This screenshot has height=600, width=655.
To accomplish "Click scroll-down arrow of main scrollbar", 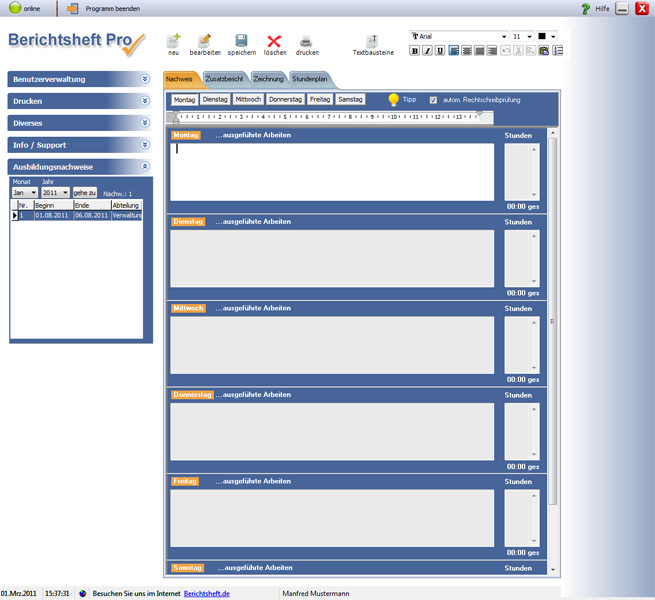I will [553, 569].
